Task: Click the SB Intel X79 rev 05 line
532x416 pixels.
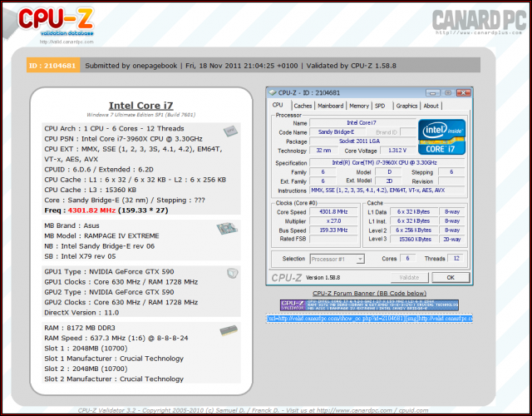Action: point(80,256)
